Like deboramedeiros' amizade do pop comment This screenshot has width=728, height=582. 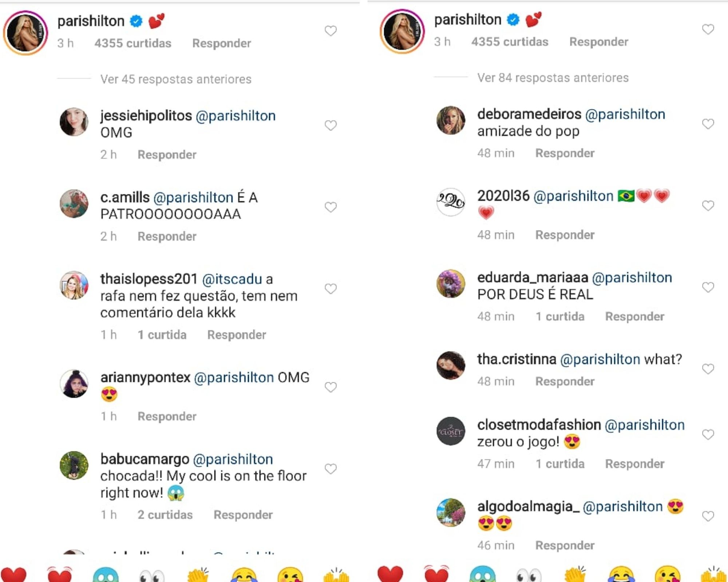pos(708,124)
